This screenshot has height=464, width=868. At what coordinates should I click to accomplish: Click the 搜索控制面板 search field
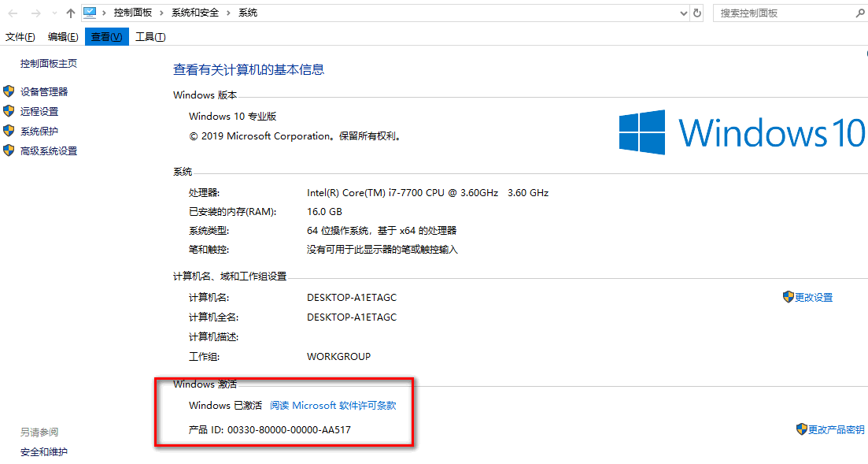[x=783, y=13]
